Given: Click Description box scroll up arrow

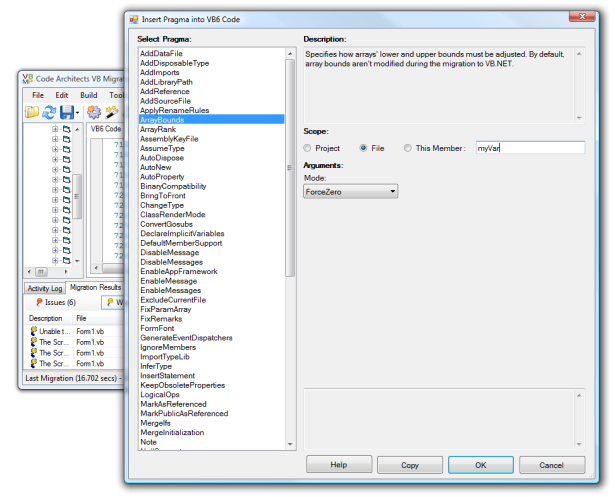Looking at the screenshot, I should point(579,54).
